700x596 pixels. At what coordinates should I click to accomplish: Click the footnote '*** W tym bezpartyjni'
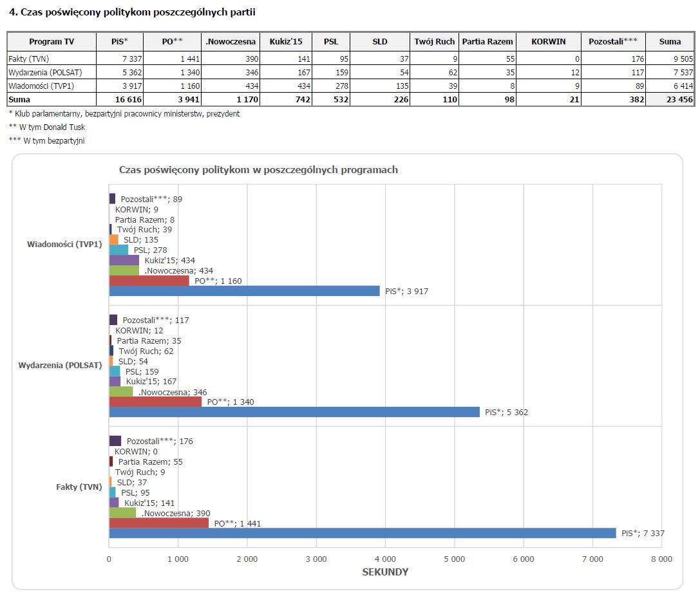click(x=46, y=140)
